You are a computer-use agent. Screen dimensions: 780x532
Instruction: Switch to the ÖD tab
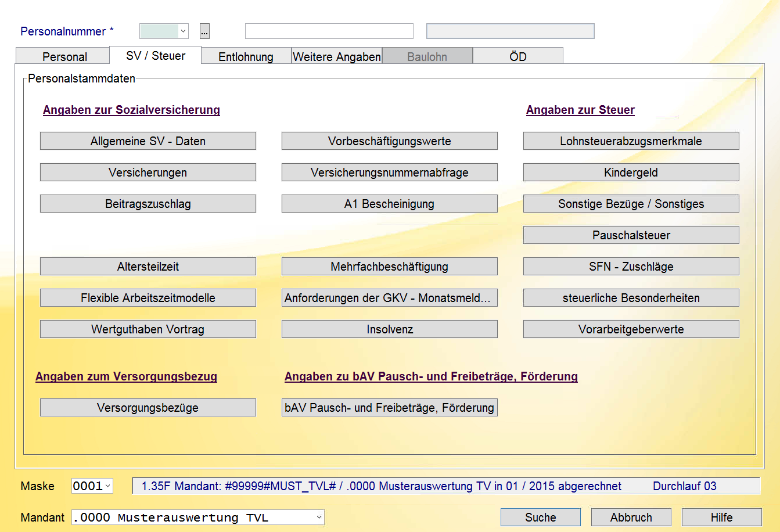[518, 56]
